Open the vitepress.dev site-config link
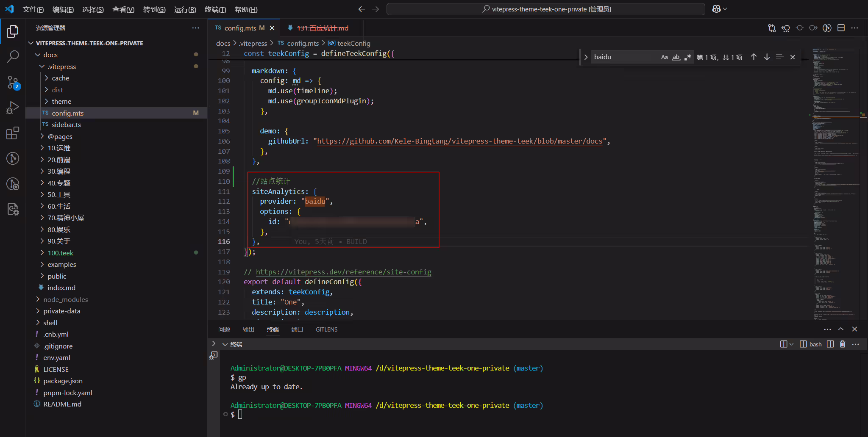Viewport: 868px width, 437px height. tap(343, 272)
